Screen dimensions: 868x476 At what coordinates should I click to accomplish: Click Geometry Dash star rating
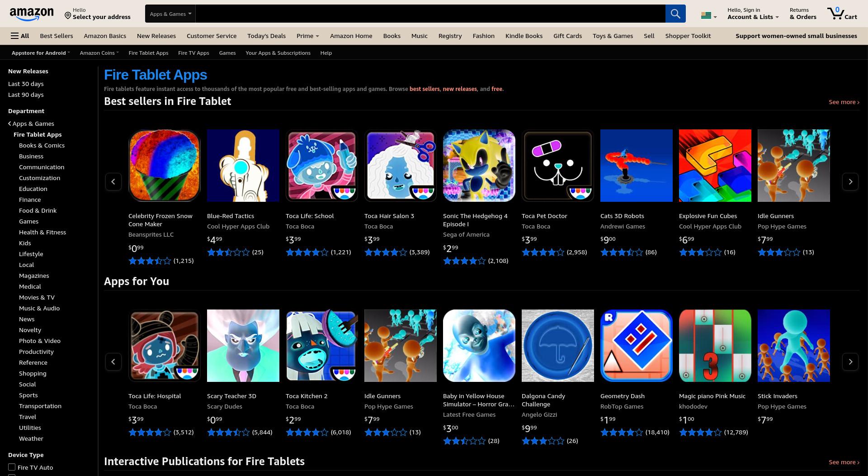622,432
